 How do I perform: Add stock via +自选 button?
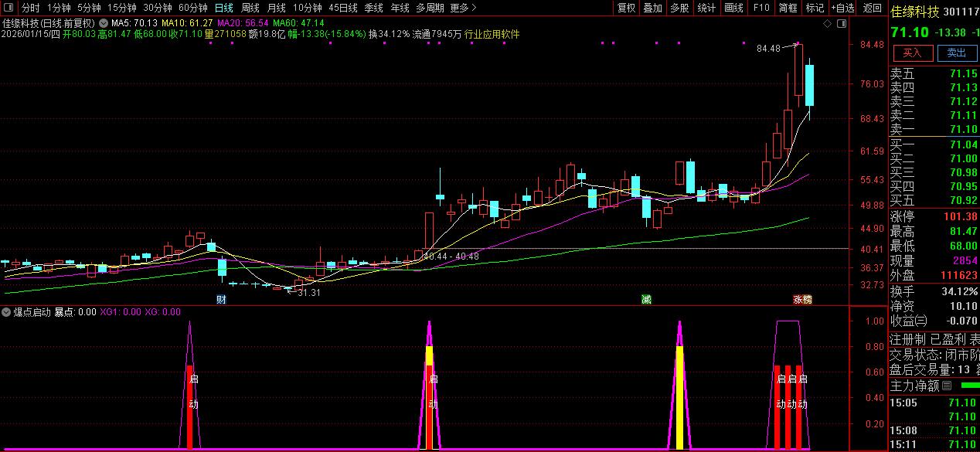click(842, 8)
